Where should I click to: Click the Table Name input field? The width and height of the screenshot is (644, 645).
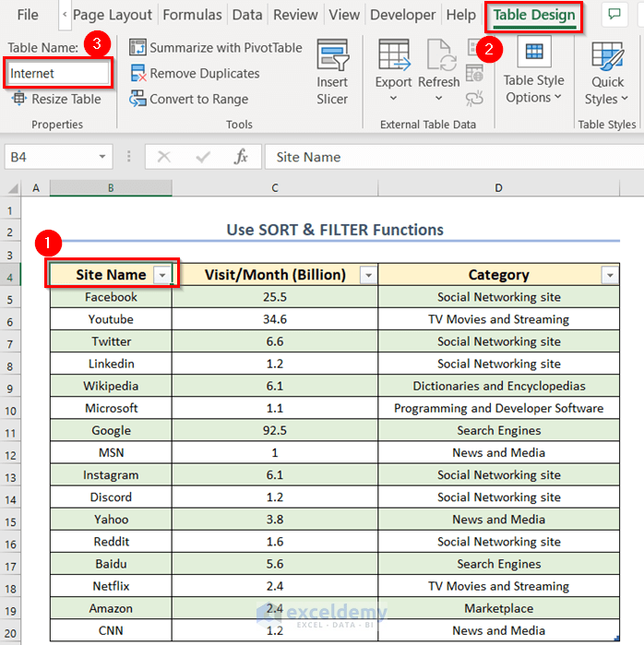point(57,73)
